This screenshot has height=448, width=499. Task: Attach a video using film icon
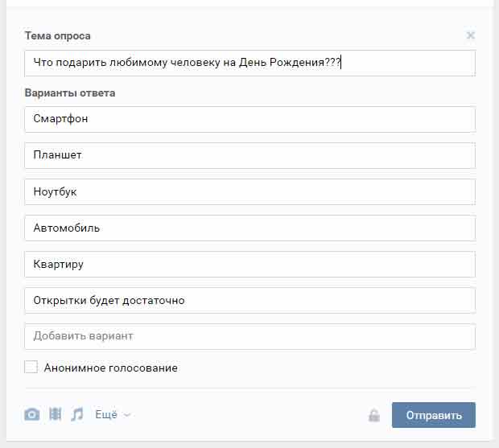(55, 414)
